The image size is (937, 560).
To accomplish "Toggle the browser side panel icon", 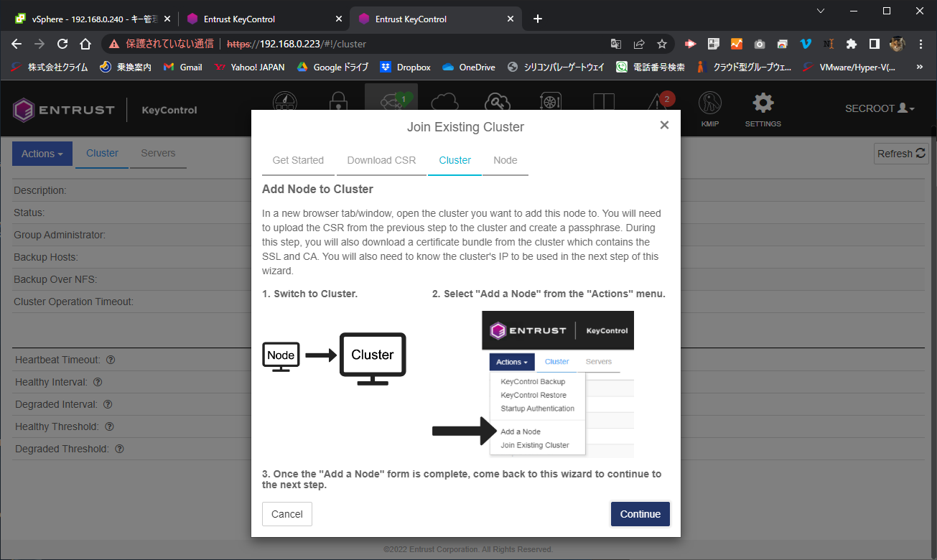I will (x=875, y=44).
